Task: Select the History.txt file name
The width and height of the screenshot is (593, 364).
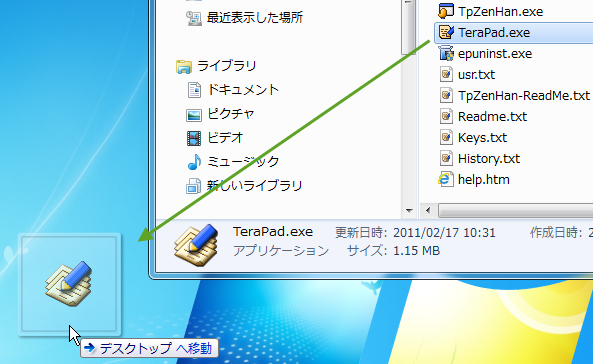Action: pos(489,159)
